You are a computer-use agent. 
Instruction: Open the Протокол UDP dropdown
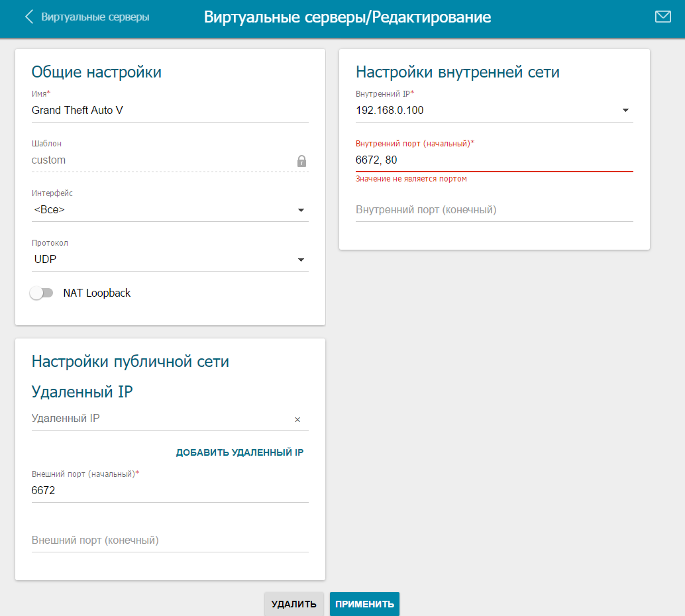(x=170, y=259)
